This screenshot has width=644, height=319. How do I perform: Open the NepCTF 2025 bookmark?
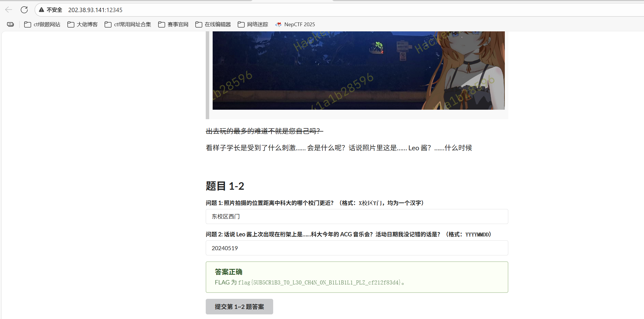[295, 24]
